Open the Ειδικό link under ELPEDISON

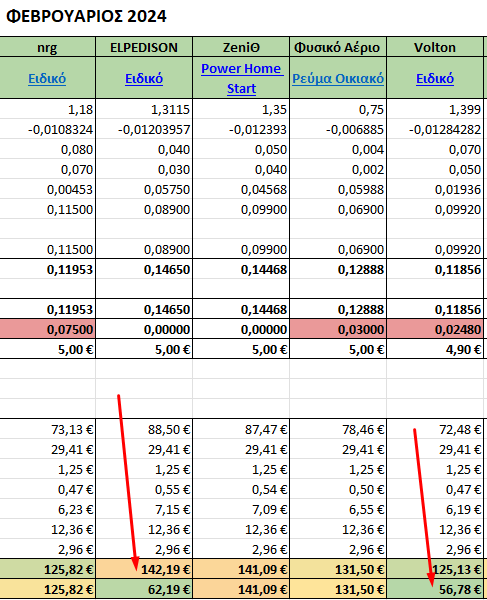tap(144, 78)
